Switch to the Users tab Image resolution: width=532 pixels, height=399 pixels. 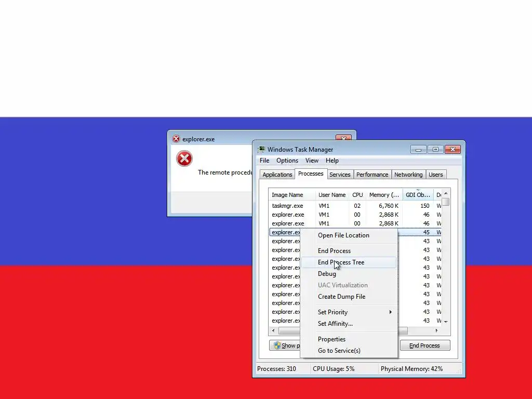436,175
